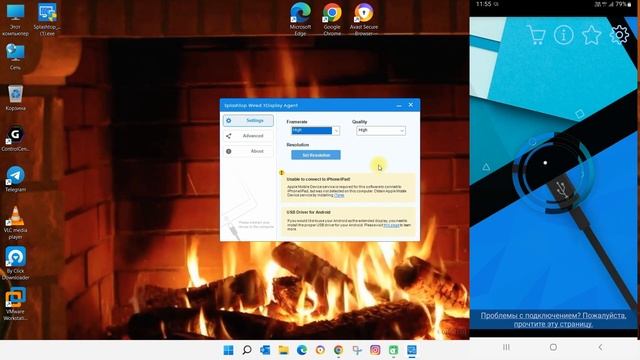Screen dimensions: 640x360
Task: Tap the connection problems link on phone
Action: point(553,320)
